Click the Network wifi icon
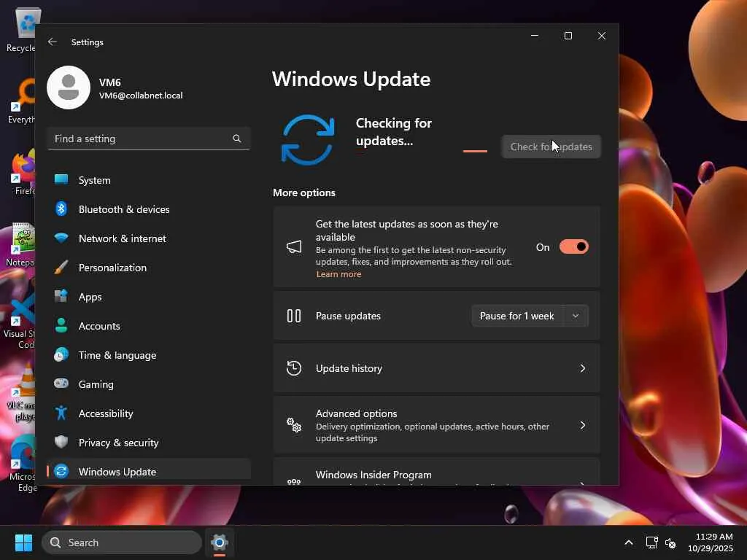 tap(61, 238)
